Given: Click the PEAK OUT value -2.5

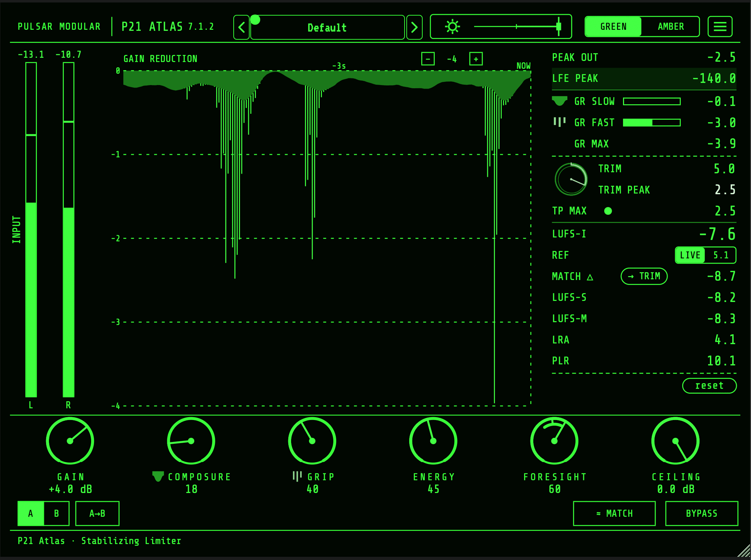Looking at the screenshot, I should pos(722,57).
